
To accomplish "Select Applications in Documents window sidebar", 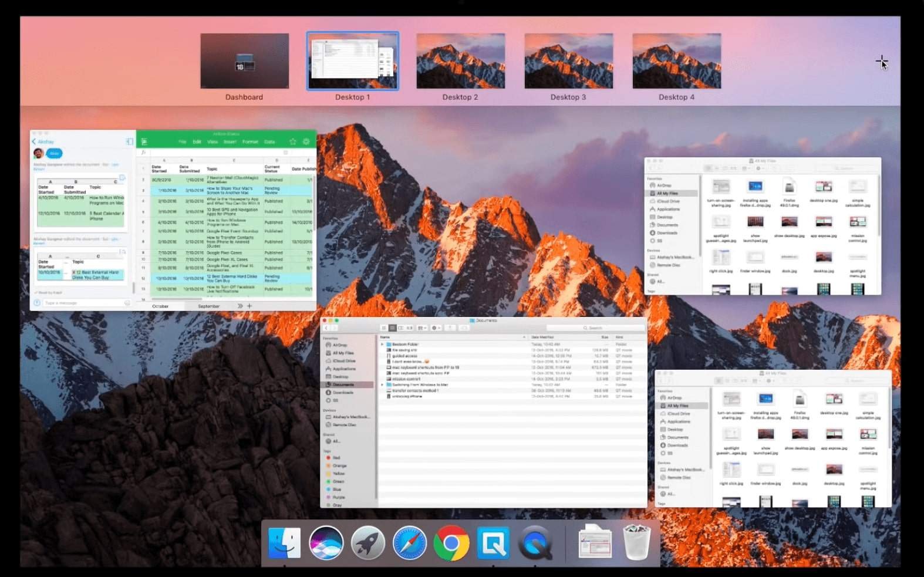I will pos(344,369).
